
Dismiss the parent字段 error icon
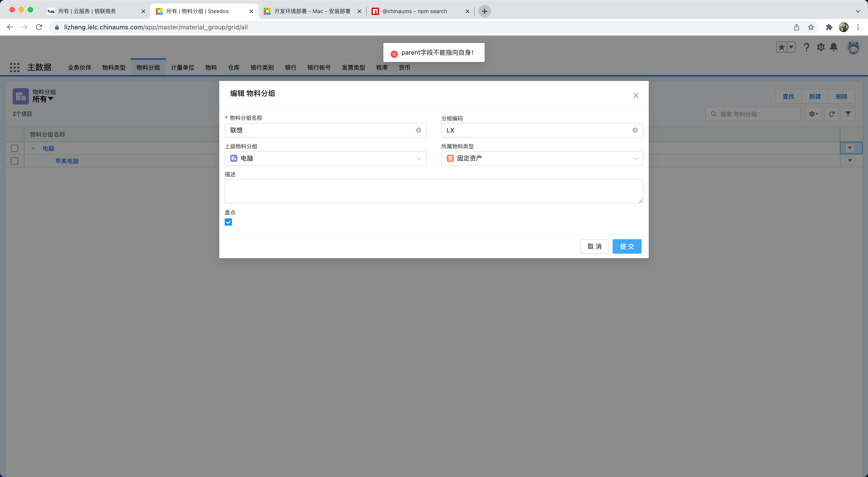[x=394, y=54]
